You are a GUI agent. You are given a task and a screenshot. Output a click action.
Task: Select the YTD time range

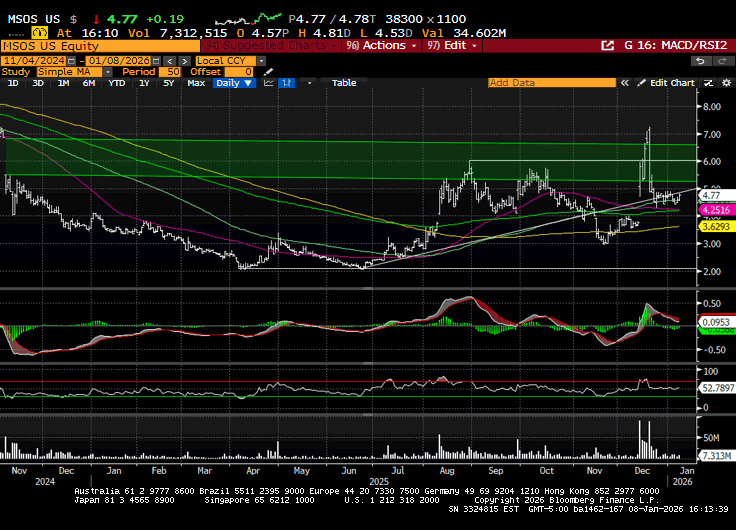click(x=116, y=83)
